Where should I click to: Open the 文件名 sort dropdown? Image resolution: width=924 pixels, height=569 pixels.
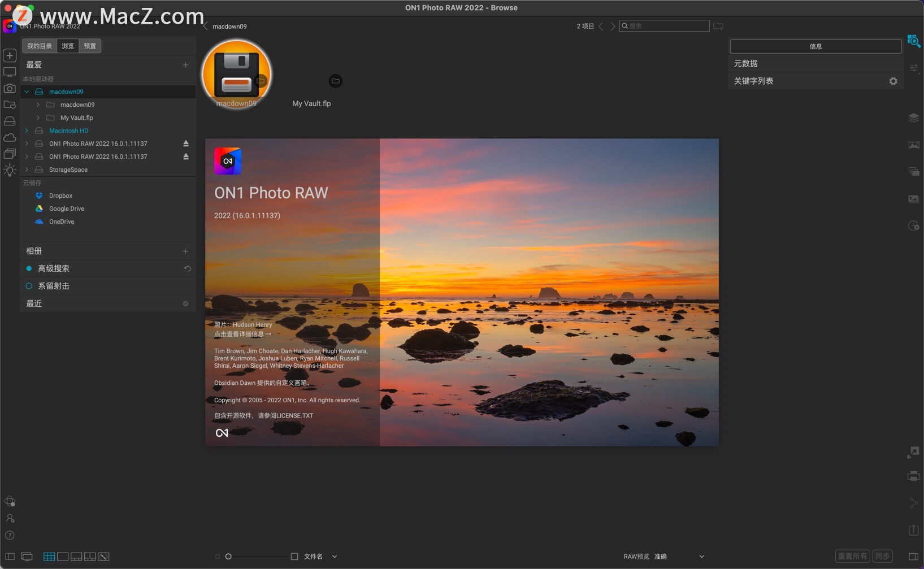(320, 557)
